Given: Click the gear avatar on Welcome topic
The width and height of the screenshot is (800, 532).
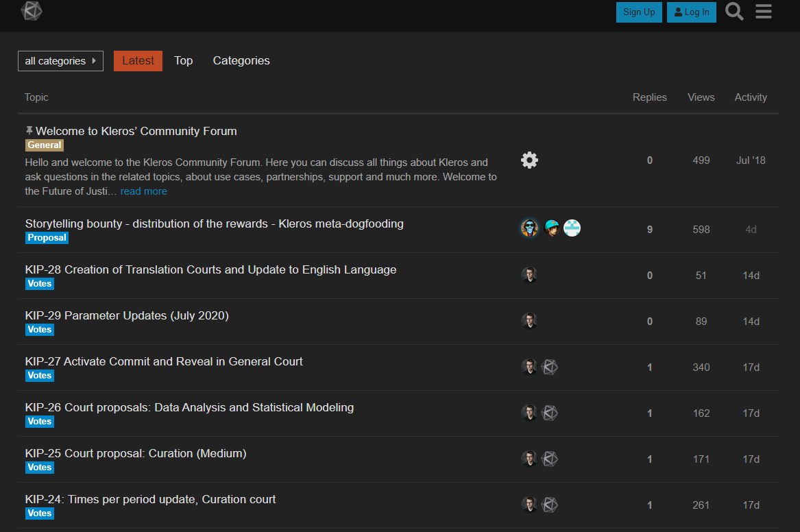Looking at the screenshot, I should click(530, 160).
